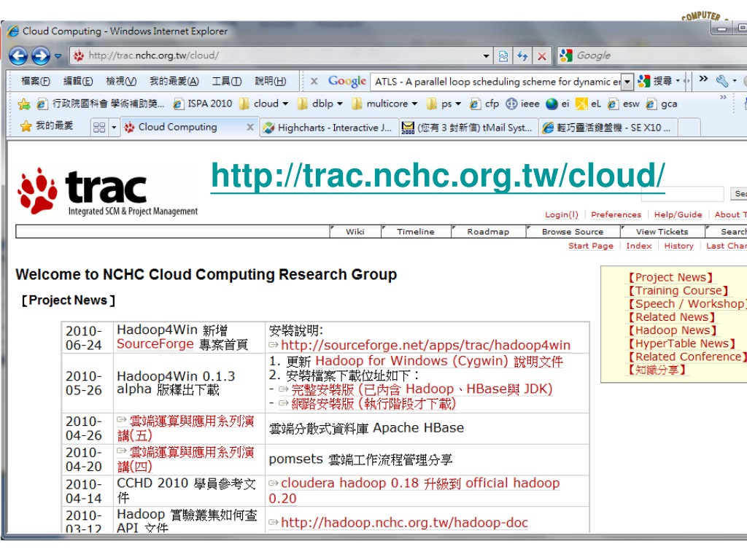
Task: Open the 檢視(V) menu
Action: tap(121, 81)
